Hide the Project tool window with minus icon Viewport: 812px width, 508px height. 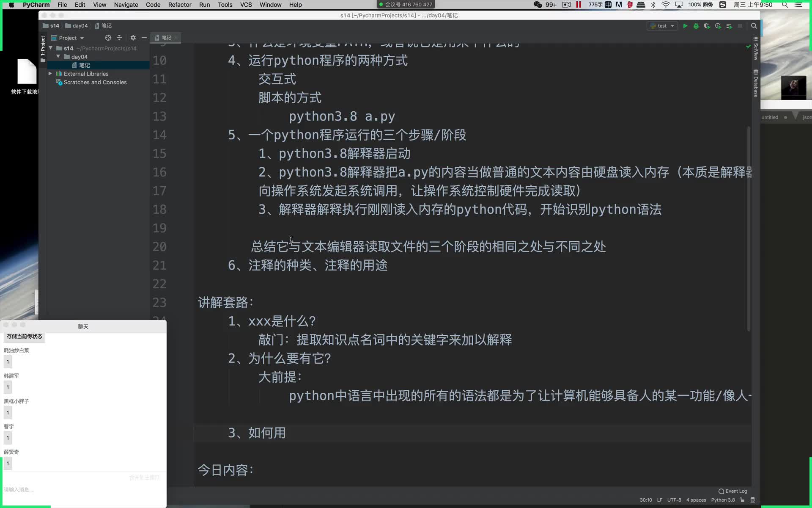[144, 38]
